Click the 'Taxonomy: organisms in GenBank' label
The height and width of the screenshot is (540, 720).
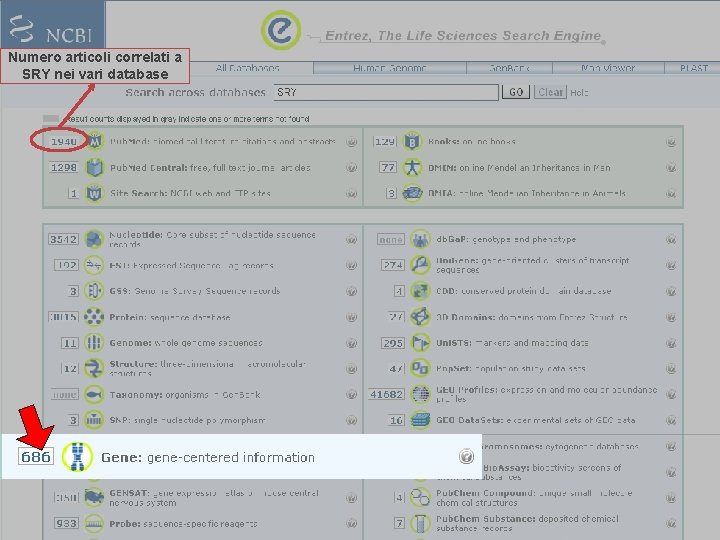coord(185,394)
